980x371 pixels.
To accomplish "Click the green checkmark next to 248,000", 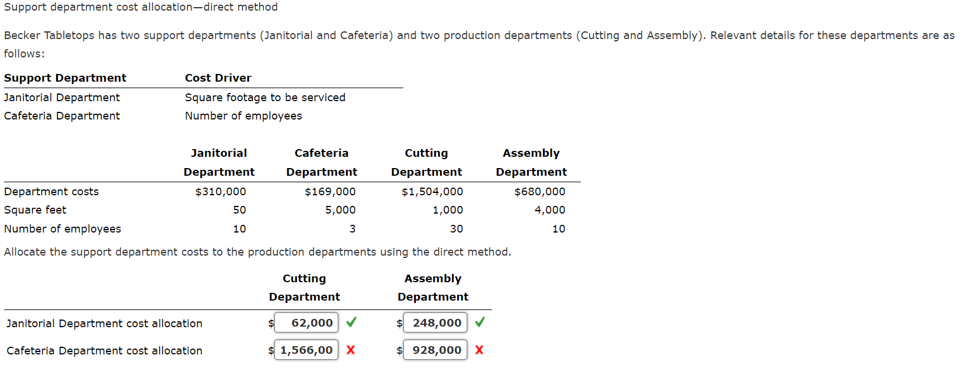I will point(480,322).
